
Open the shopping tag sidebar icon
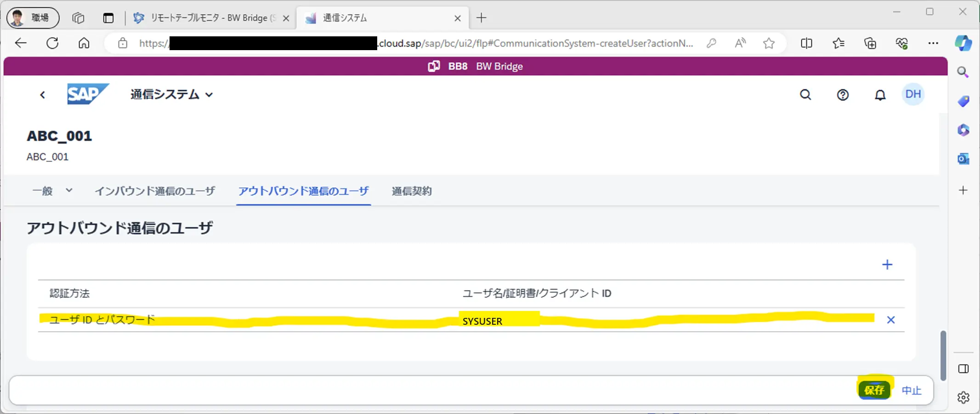(963, 101)
